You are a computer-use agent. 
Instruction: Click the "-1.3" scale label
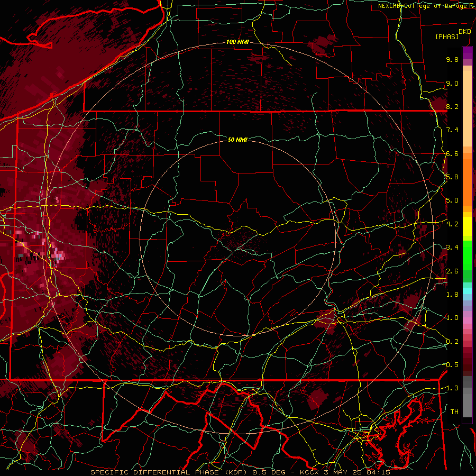click(x=451, y=388)
